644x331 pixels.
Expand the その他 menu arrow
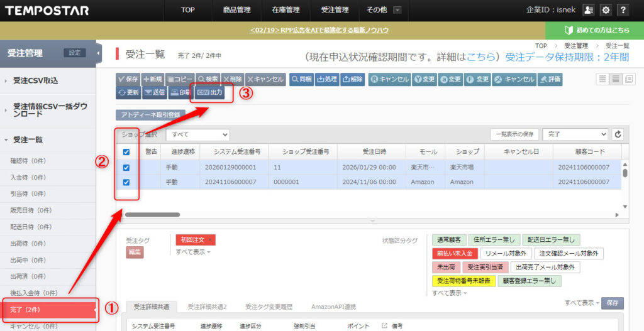[397, 10]
